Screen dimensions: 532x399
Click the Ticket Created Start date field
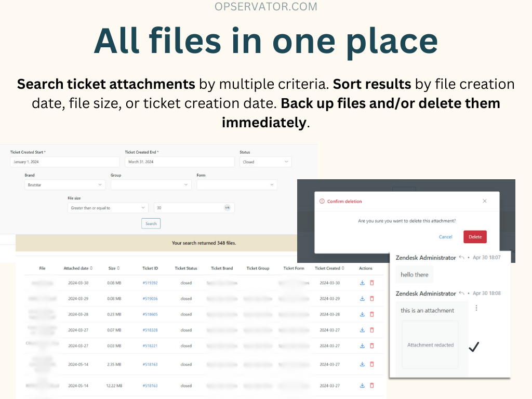click(64, 162)
